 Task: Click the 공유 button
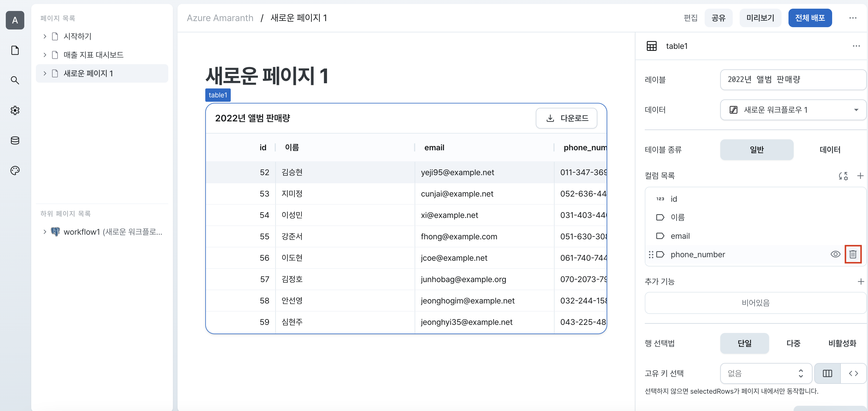[718, 18]
